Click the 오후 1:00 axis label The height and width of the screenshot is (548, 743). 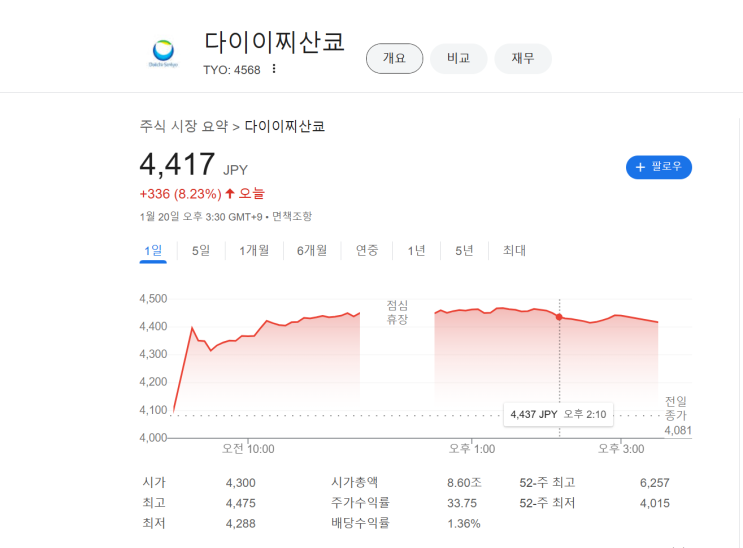pos(472,448)
